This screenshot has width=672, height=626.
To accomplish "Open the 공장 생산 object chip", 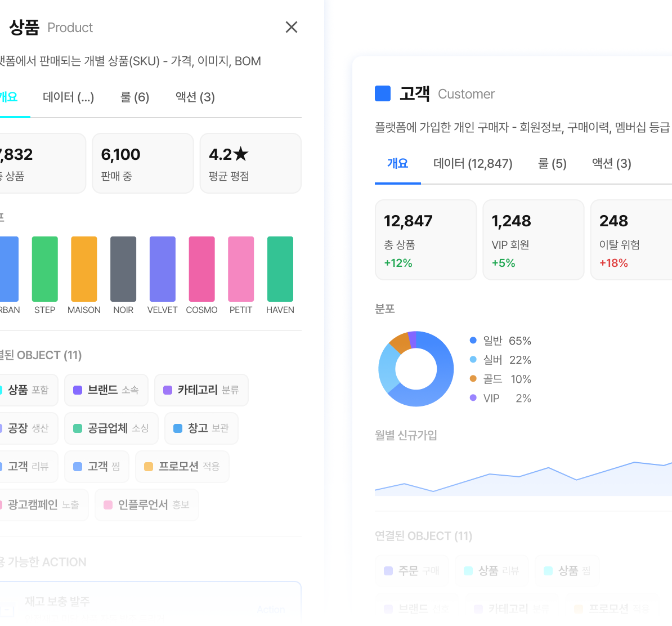I will [28, 428].
